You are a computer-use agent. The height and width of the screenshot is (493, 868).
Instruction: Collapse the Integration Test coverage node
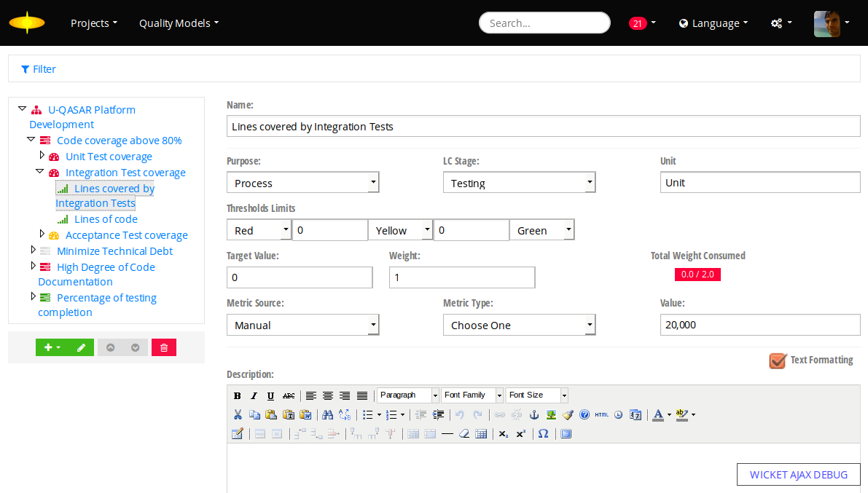pyautogui.click(x=40, y=172)
